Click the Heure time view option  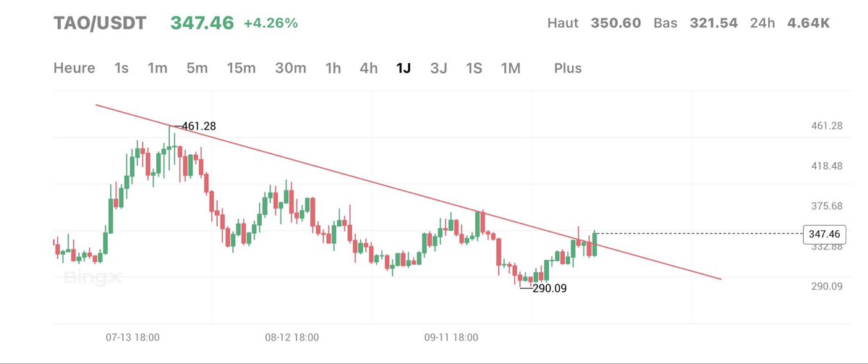tap(75, 68)
